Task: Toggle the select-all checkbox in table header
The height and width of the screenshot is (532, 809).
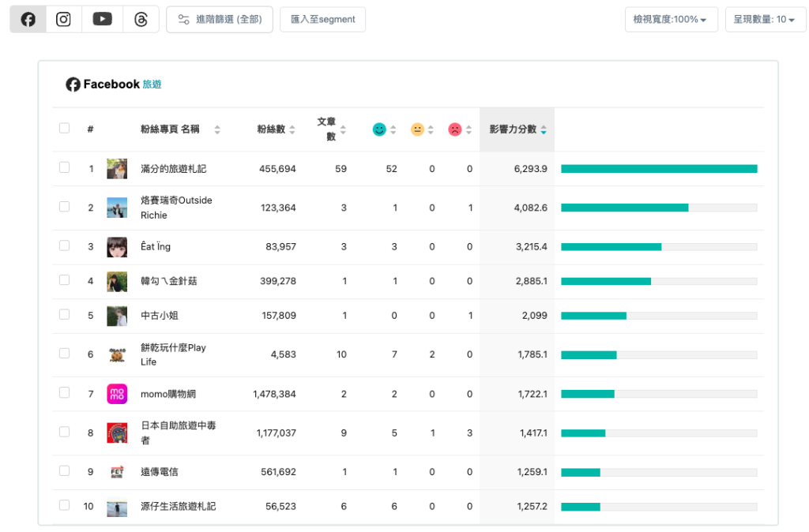Action: 65,128
